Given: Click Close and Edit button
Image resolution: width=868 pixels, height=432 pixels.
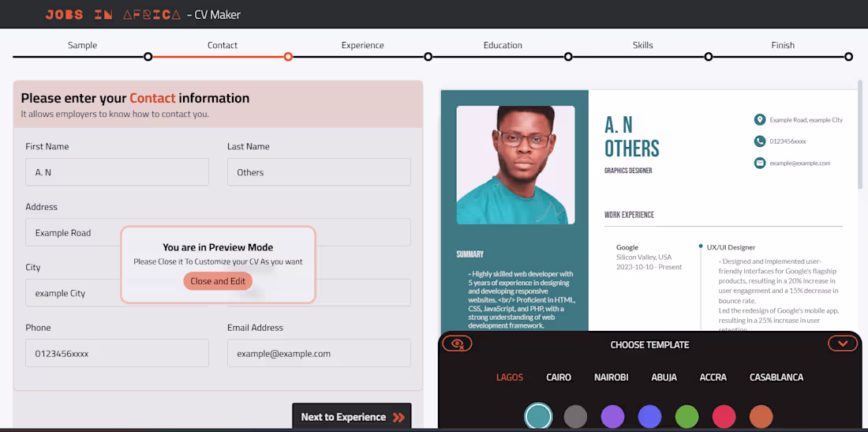Looking at the screenshot, I should click(218, 281).
